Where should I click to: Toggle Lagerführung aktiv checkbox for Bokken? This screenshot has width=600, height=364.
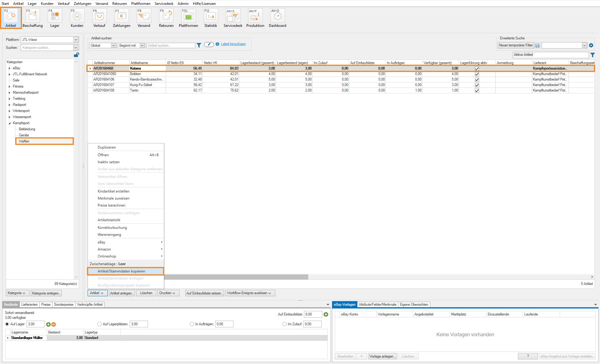[x=477, y=74]
